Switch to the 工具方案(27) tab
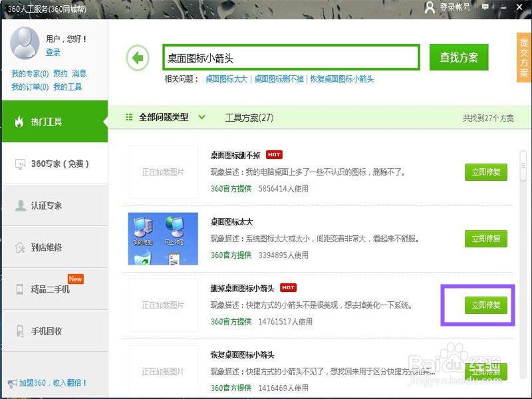 pos(249,116)
